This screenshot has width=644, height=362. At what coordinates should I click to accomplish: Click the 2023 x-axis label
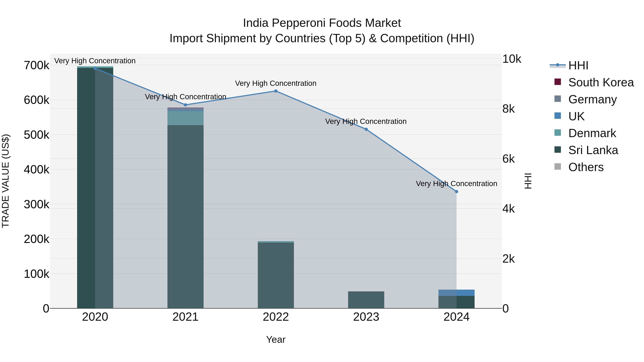366,317
